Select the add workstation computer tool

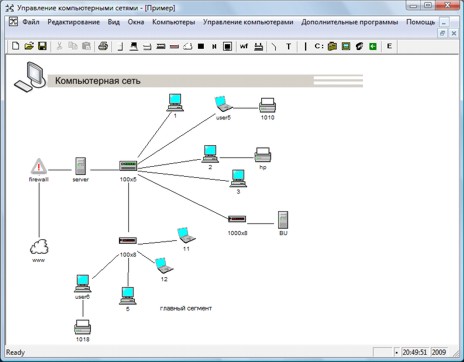134,46
